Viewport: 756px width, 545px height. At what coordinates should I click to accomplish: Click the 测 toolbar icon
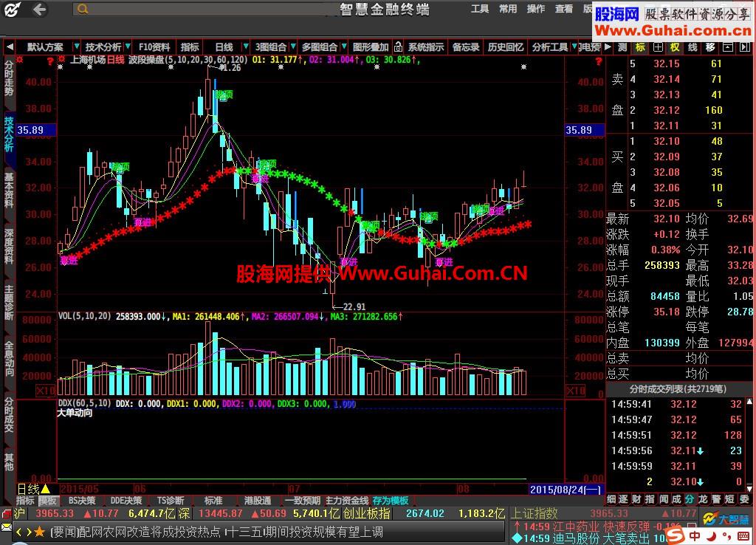pyautogui.click(x=622, y=47)
